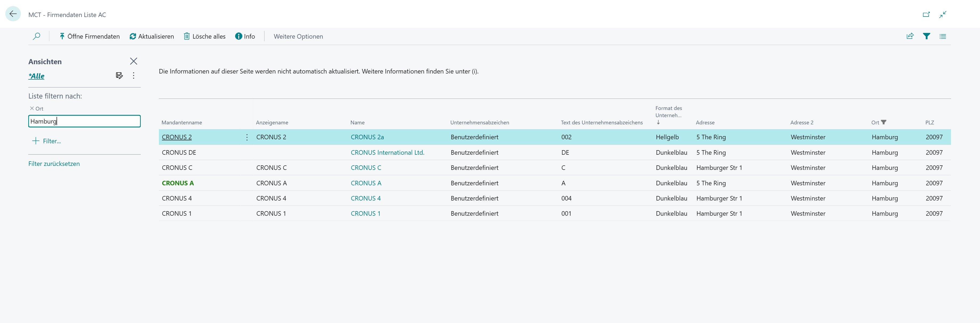
Task: Click the share icon in toolbar
Action: 910,36
